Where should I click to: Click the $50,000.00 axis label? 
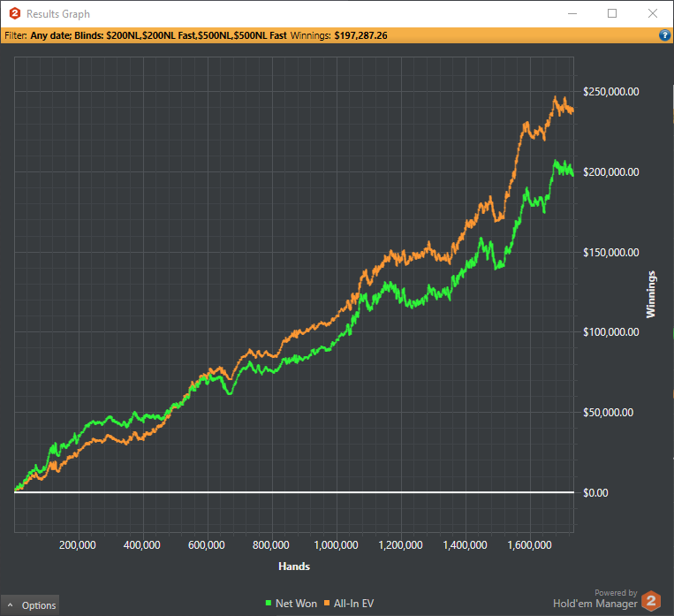pyautogui.click(x=609, y=413)
